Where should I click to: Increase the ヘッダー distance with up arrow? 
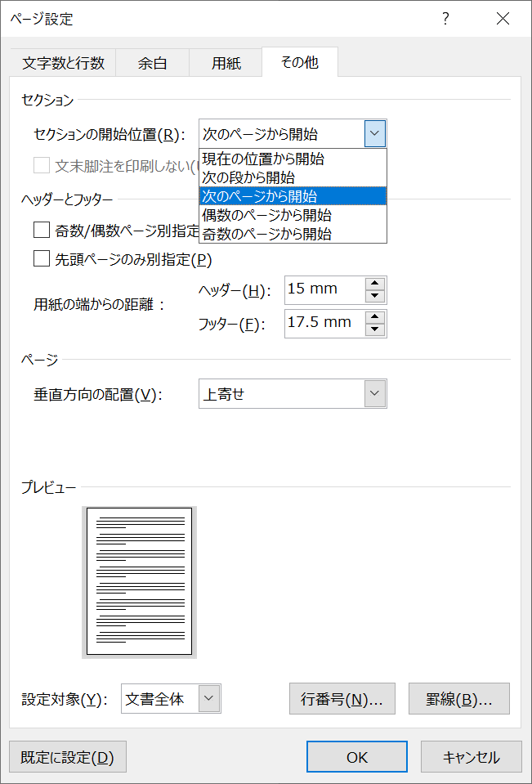pyautogui.click(x=375, y=284)
